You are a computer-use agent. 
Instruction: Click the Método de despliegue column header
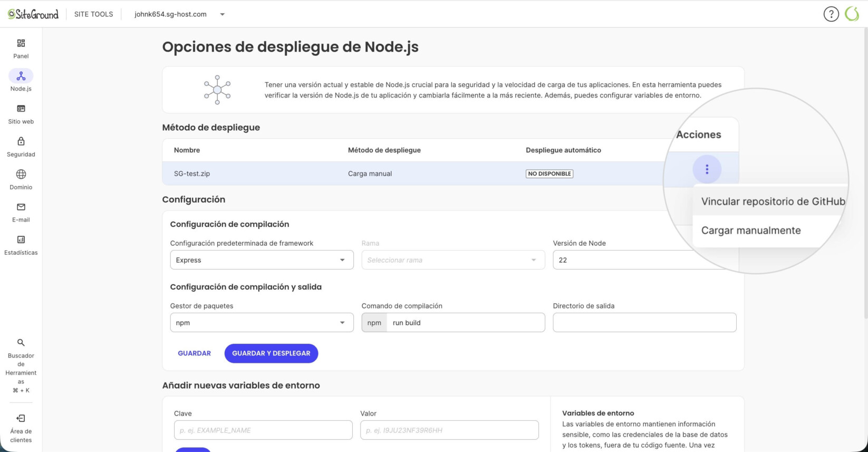coord(384,150)
